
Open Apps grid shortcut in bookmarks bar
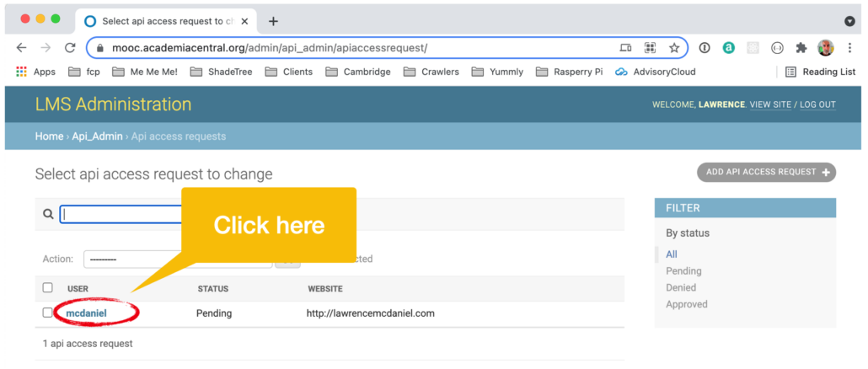22,72
